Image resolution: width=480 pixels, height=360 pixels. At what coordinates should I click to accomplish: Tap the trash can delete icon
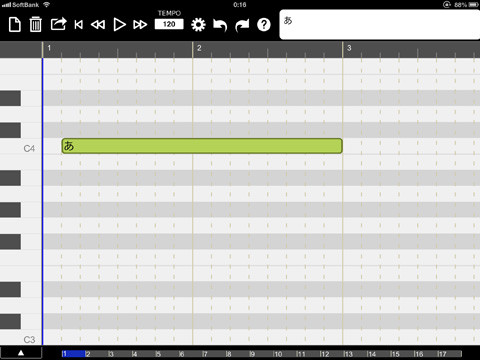pyautogui.click(x=36, y=24)
